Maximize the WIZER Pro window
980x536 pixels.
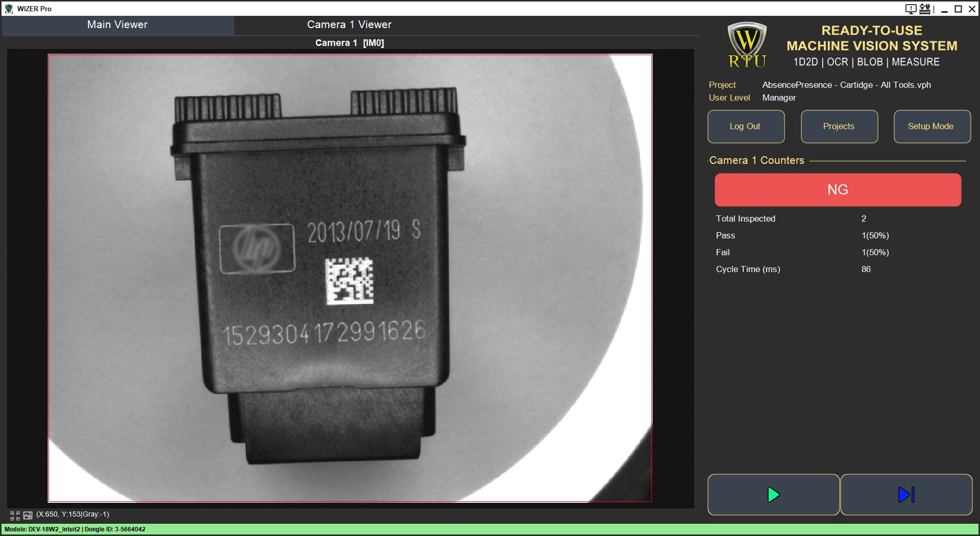coord(958,9)
